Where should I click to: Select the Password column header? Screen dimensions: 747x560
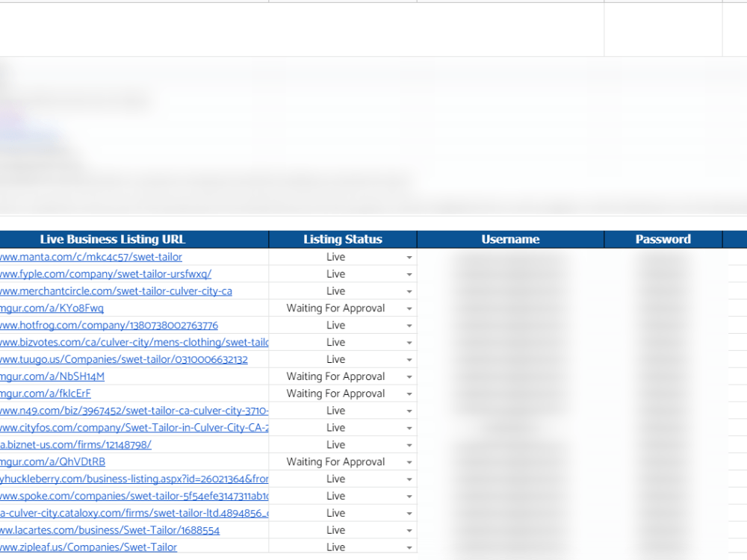pyautogui.click(x=663, y=240)
